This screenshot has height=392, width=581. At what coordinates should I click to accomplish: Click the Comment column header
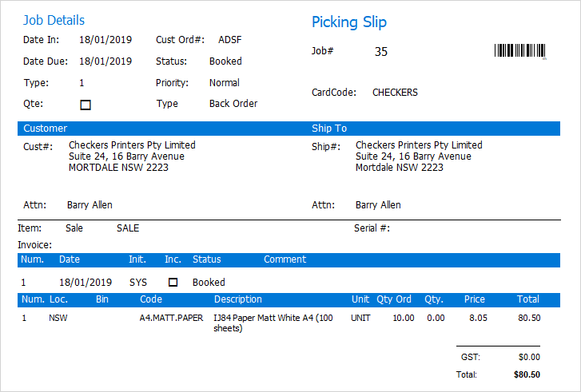pyautogui.click(x=285, y=259)
